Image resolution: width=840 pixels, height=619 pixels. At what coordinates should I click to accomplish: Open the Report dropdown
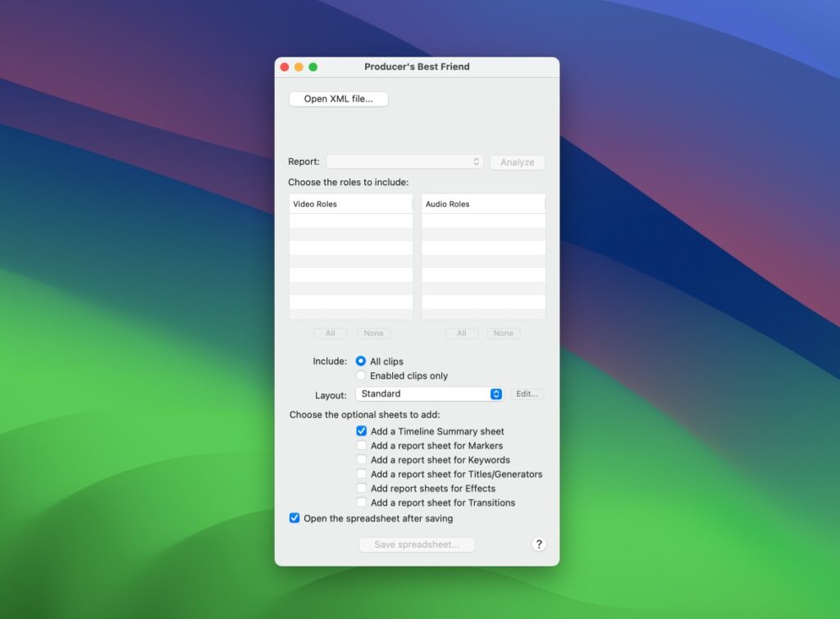(404, 162)
